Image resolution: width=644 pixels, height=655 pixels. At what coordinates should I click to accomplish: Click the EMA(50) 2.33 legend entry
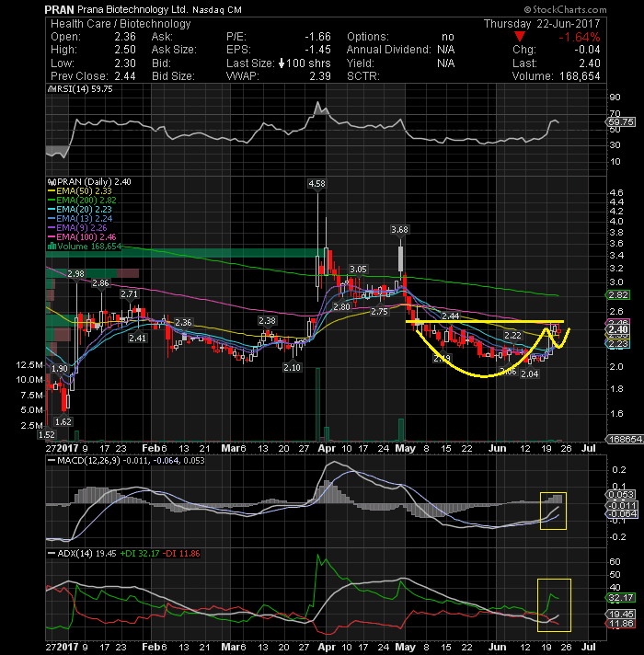coord(84,191)
